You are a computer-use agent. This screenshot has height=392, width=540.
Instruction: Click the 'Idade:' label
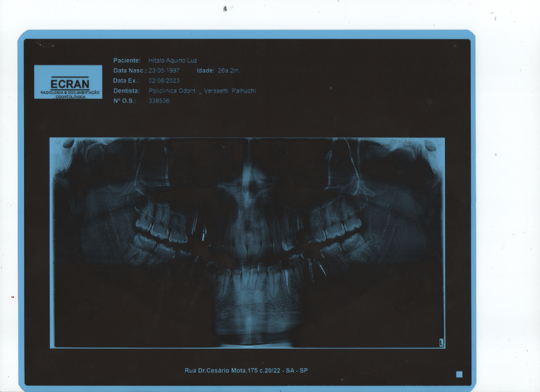point(205,71)
